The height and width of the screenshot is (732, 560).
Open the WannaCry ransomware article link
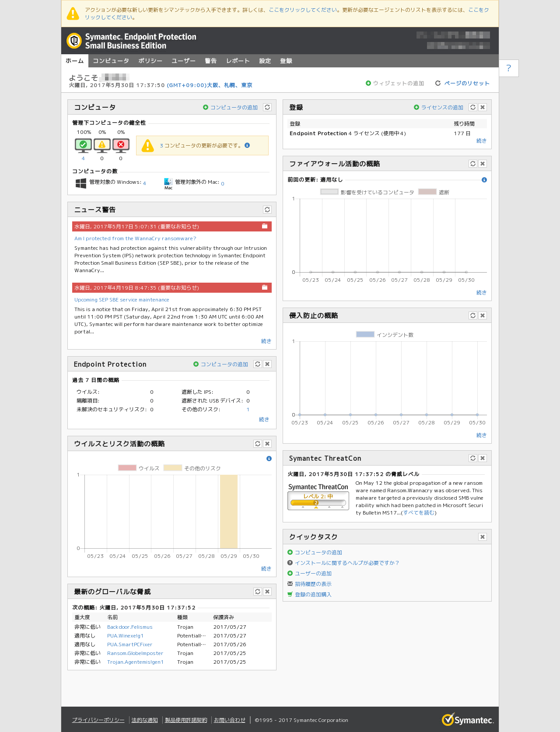tap(135, 238)
